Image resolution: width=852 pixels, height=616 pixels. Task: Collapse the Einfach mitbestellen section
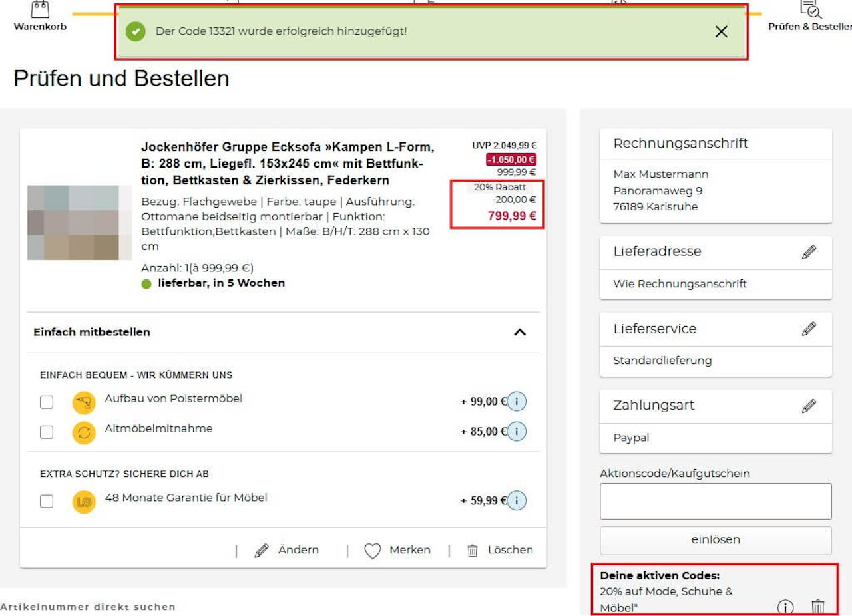[520, 332]
